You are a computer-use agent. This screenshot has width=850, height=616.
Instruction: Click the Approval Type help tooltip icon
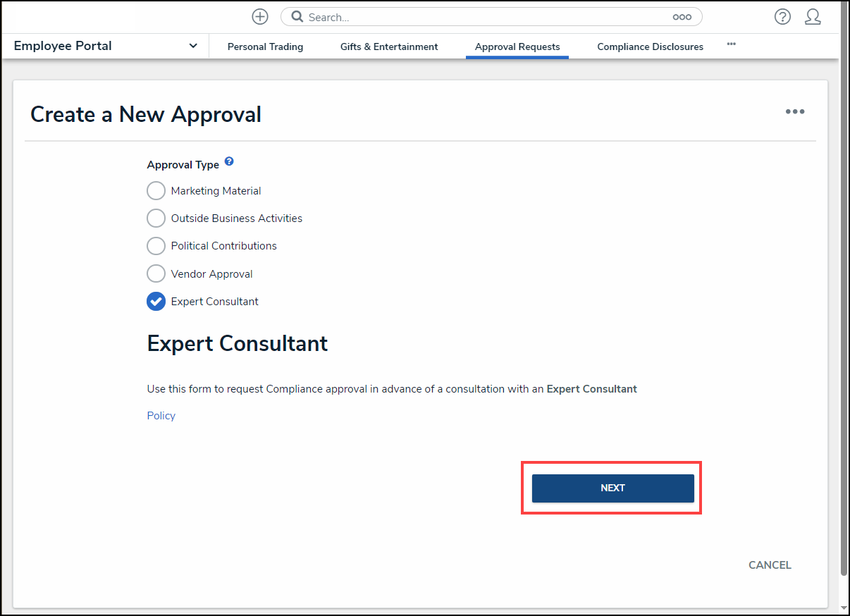[x=229, y=162]
